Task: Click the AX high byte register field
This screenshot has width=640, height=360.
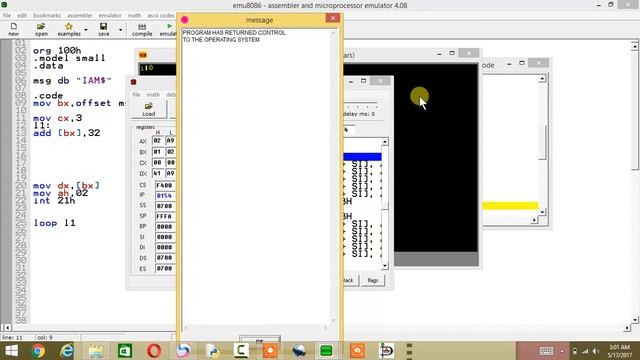Action: pyautogui.click(x=158, y=141)
